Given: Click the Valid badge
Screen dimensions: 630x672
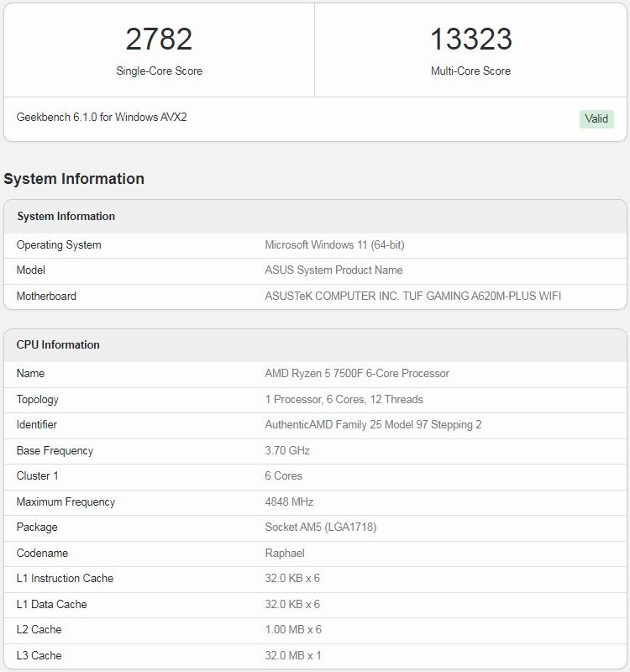Looking at the screenshot, I should [x=596, y=118].
